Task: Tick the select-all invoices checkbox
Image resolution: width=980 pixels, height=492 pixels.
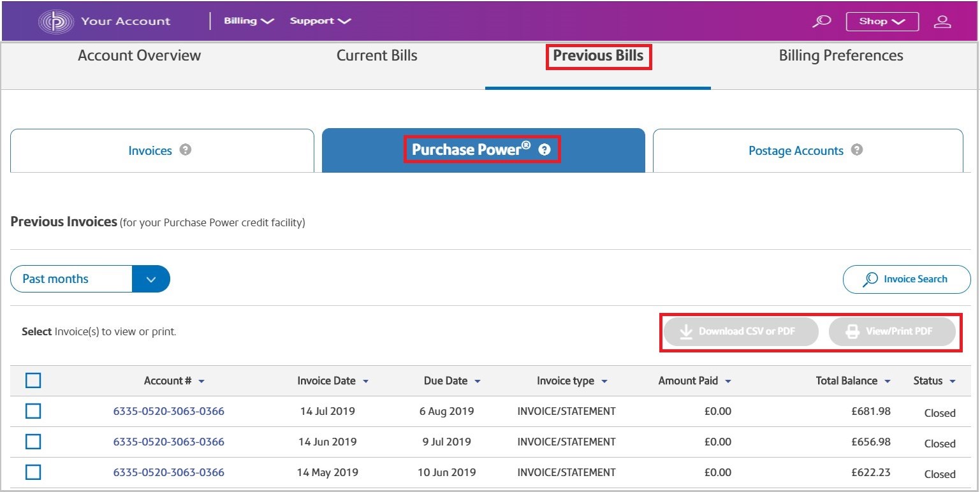Action: tap(33, 380)
